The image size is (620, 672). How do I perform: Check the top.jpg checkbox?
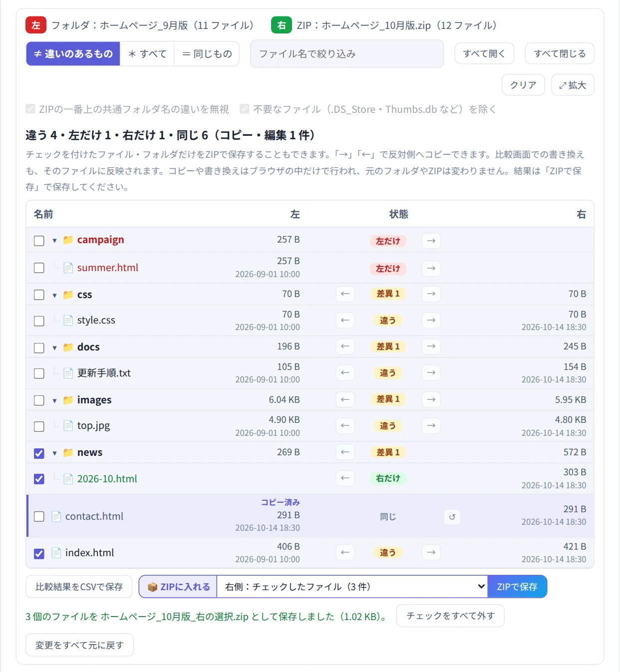39,426
